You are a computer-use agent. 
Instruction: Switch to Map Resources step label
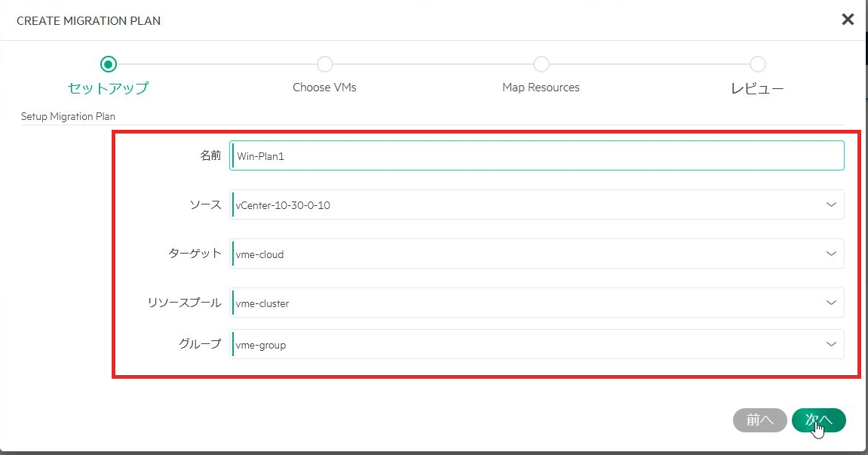pos(541,88)
